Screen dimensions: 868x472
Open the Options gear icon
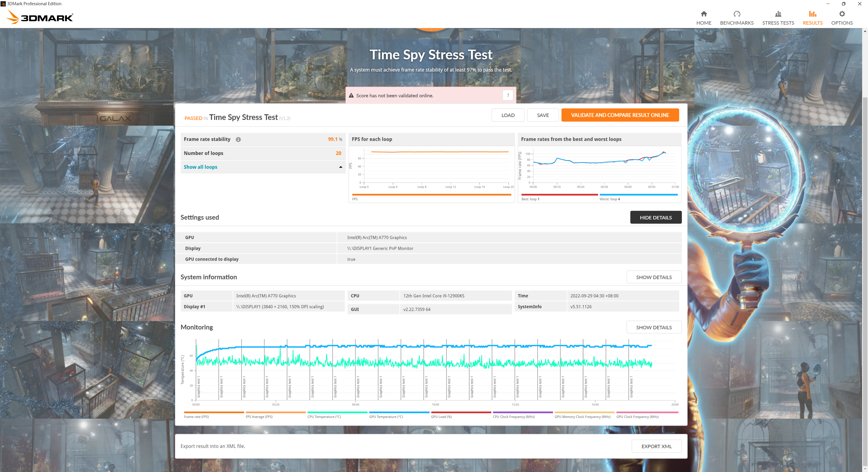842,14
